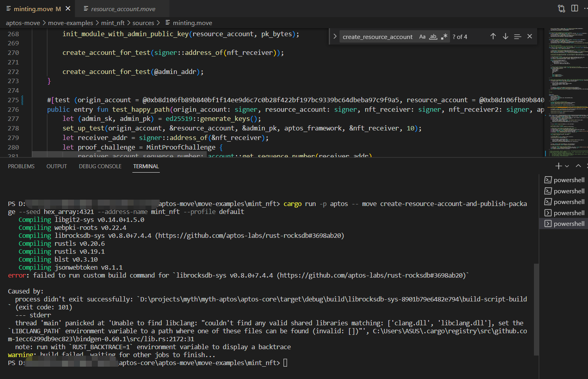Switch to the PROBLEMS panel tab
Image resolution: width=588 pixels, height=379 pixels.
click(x=21, y=166)
